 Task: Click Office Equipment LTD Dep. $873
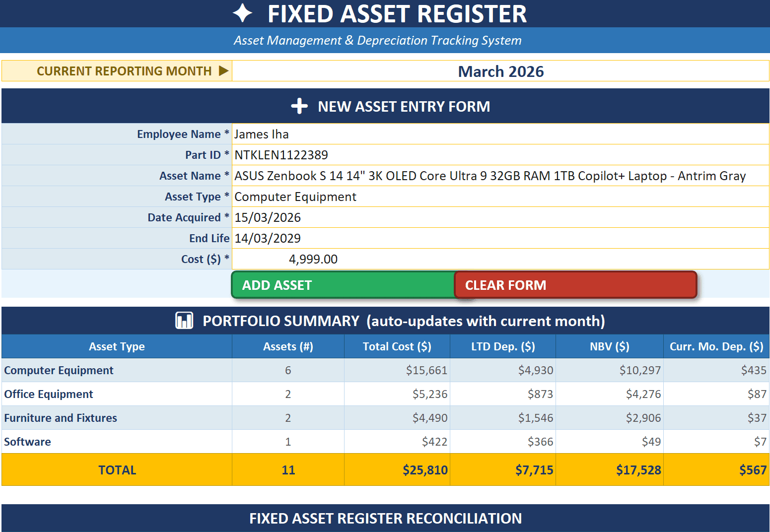click(x=503, y=394)
